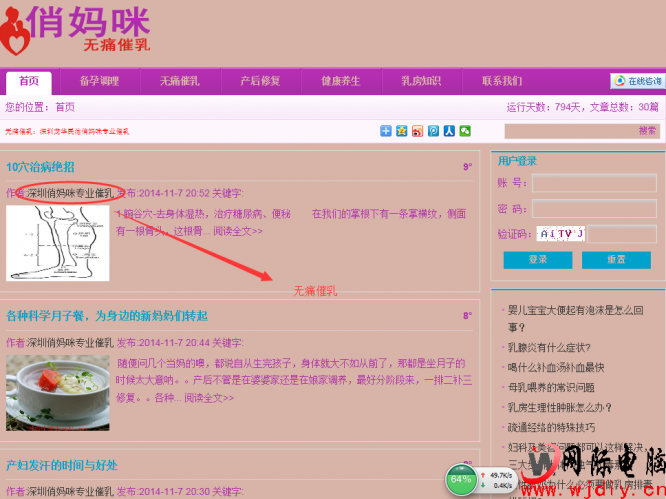Open the 备孕调理 menu item
The height and width of the screenshot is (499, 666).
[x=99, y=82]
